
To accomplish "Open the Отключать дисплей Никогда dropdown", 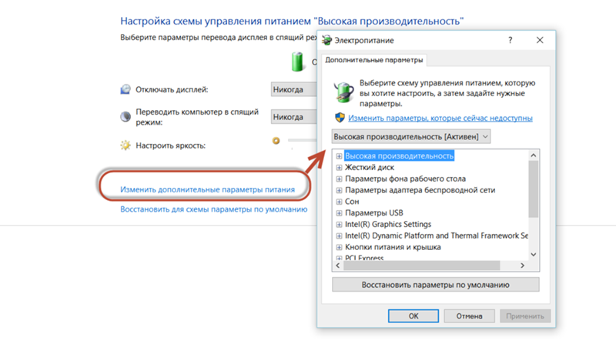I will [x=294, y=89].
